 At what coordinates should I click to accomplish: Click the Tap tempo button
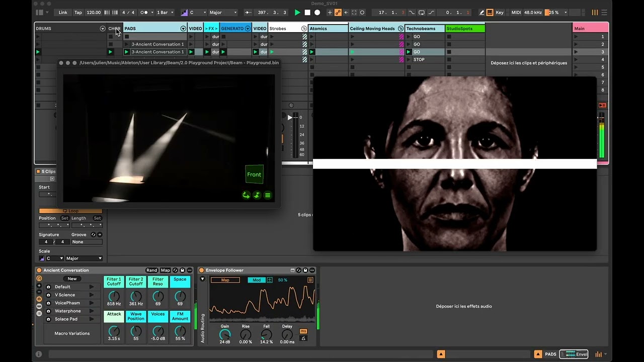tap(78, 13)
